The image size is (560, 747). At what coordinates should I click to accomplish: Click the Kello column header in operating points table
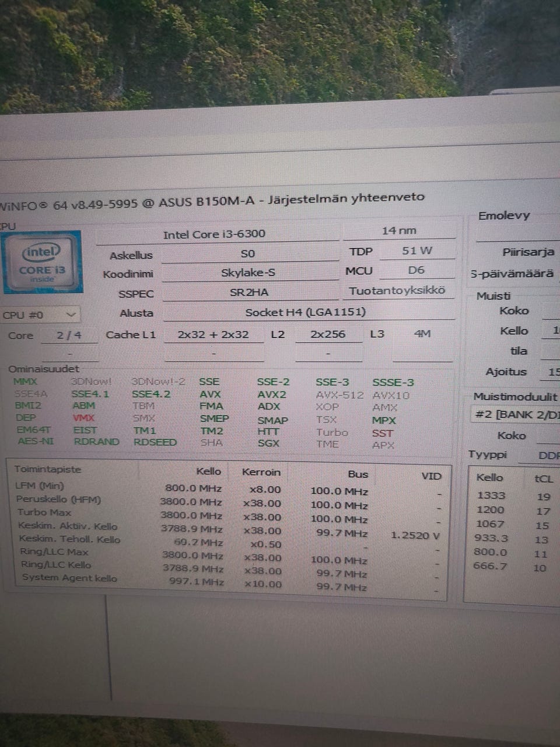(x=209, y=472)
